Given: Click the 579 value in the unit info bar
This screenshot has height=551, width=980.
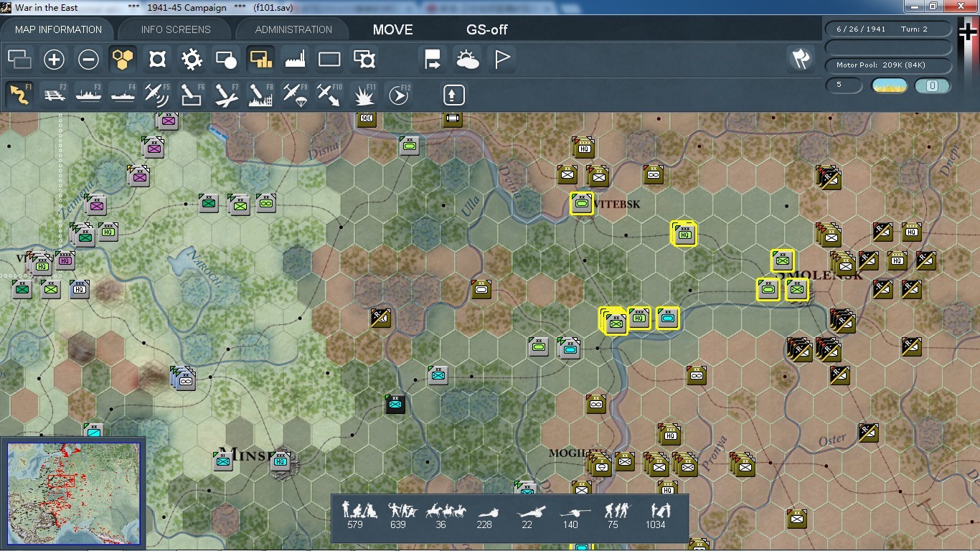Looking at the screenshot, I should point(354,524).
